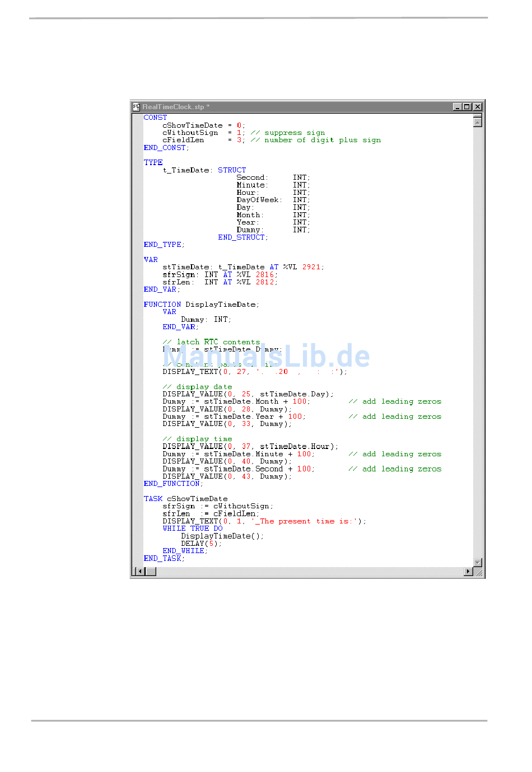532x772 pixels.
Task: Maximize the RealTimeClock.stp editor window
Action: pyautogui.click(x=467, y=107)
